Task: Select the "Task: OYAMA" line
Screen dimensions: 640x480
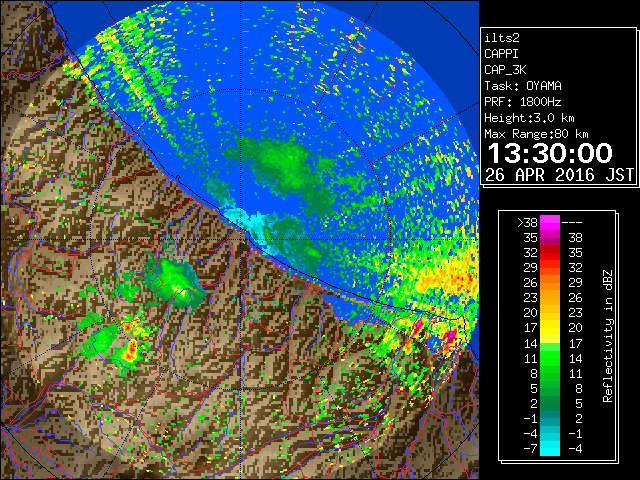Action: point(523,86)
